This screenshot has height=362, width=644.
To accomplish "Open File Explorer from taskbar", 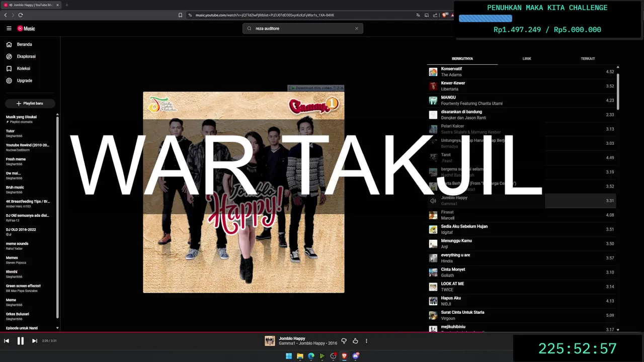I will click(300, 356).
